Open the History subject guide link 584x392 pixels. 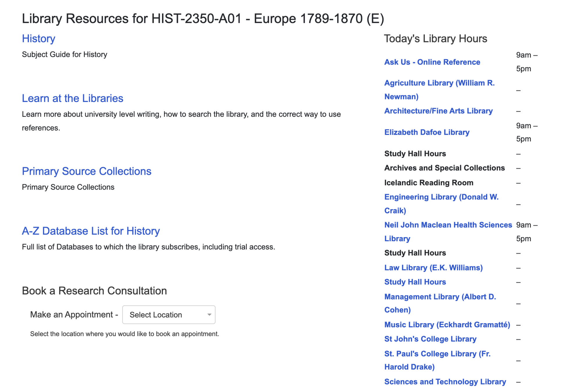(38, 39)
